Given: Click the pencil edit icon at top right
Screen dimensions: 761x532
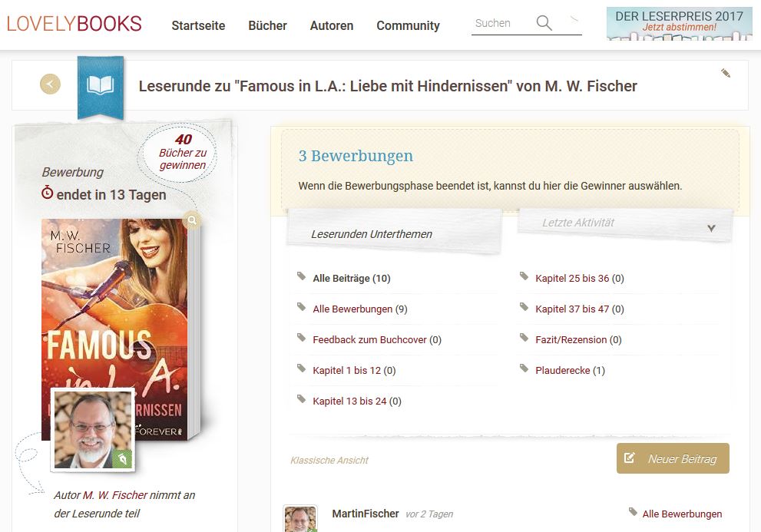Looking at the screenshot, I should pyautogui.click(x=726, y=73).
